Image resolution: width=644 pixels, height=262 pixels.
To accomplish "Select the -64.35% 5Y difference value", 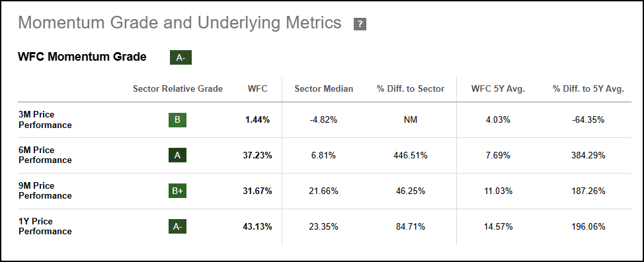I will click(588, 120).
